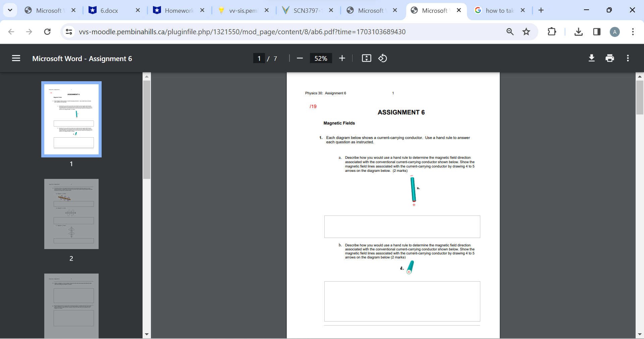Zoom out of the document
The width and height of the screenshot is (644, 339).
[x=300, y=58]
